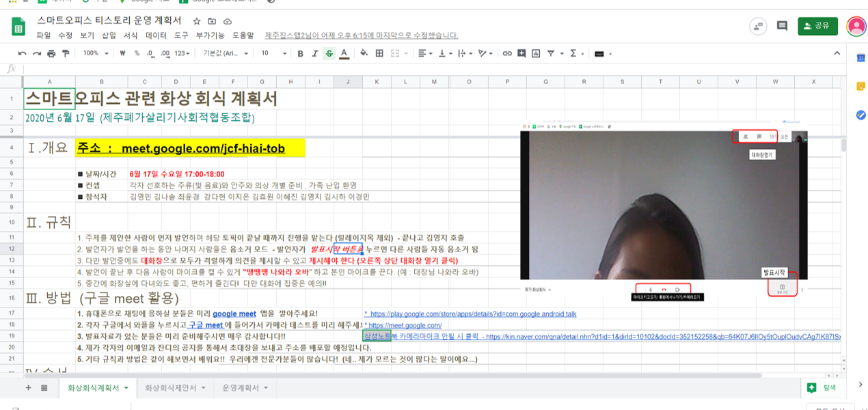Collapse the toolbar with up chevron
This screenshot has height=410, width=868.
click(x=837, y=53)
